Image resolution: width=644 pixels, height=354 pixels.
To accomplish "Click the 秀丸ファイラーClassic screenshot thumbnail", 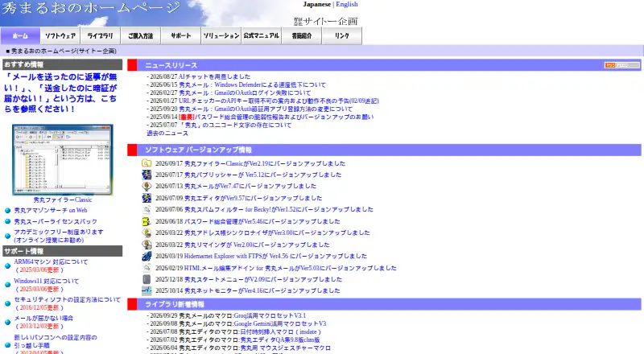I will [63, 160].
